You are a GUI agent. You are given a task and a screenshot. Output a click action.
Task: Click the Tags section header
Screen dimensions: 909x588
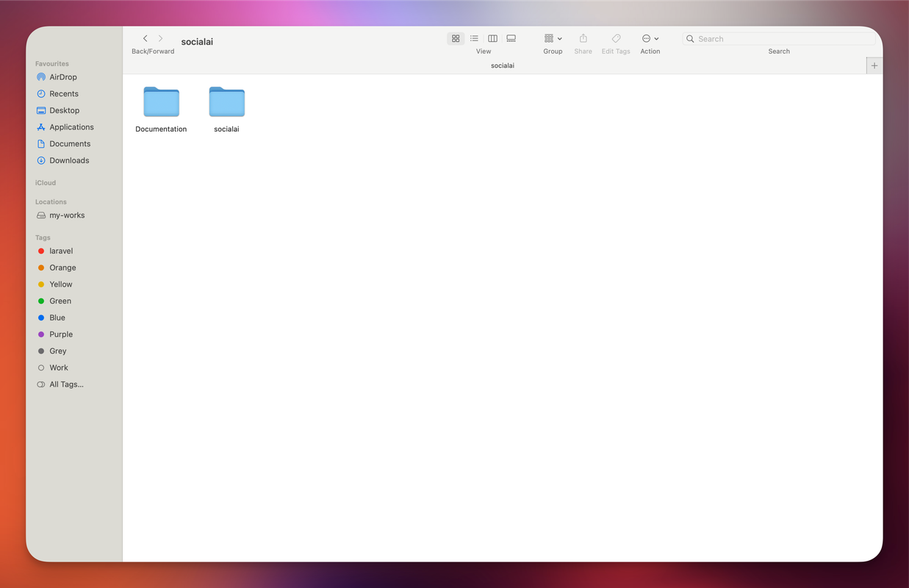coord(43,237)
